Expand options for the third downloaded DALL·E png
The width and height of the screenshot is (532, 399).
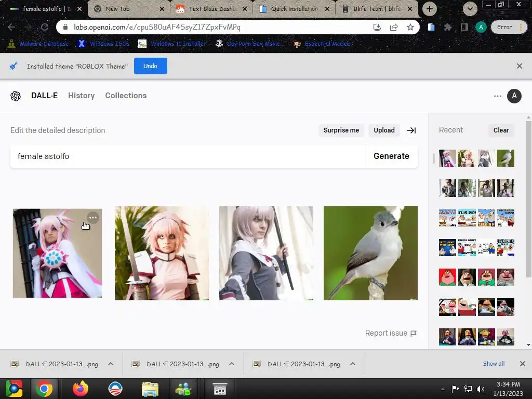click(353, 364)
